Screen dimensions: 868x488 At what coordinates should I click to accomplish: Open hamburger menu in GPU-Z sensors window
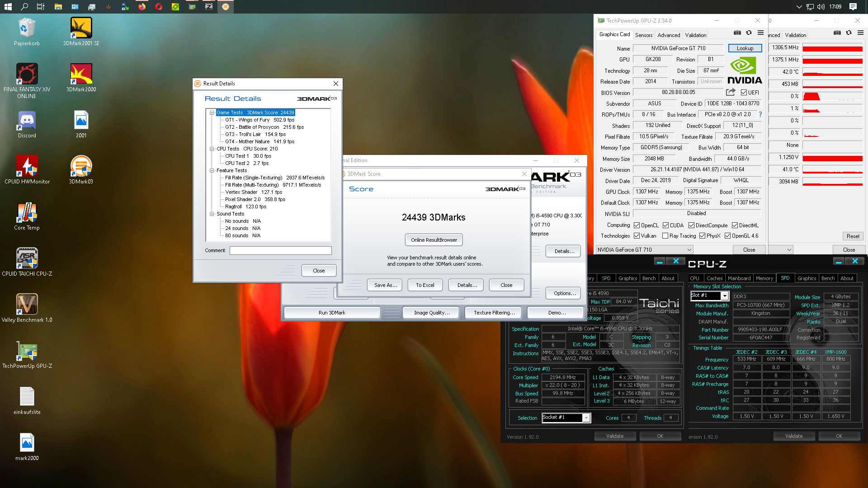click(x=861, y=33)
